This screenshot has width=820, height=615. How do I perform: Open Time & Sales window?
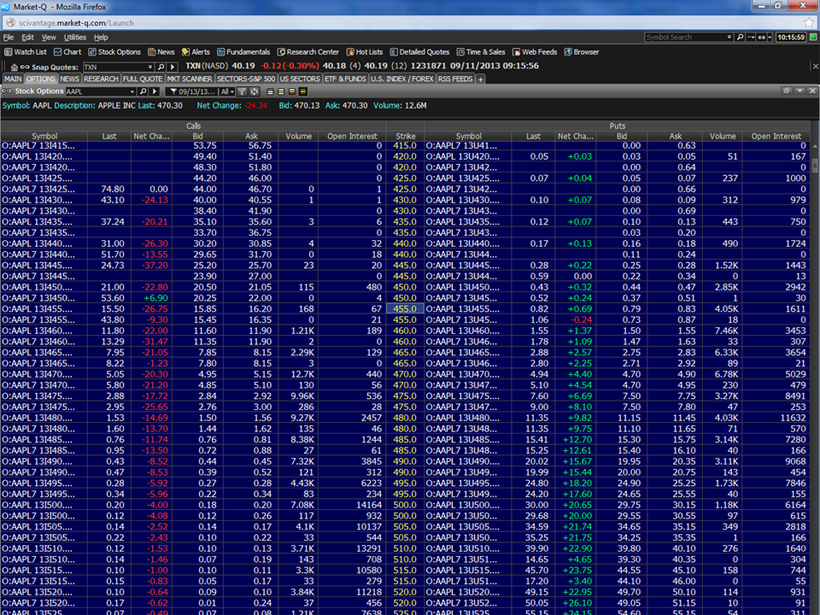481,52
